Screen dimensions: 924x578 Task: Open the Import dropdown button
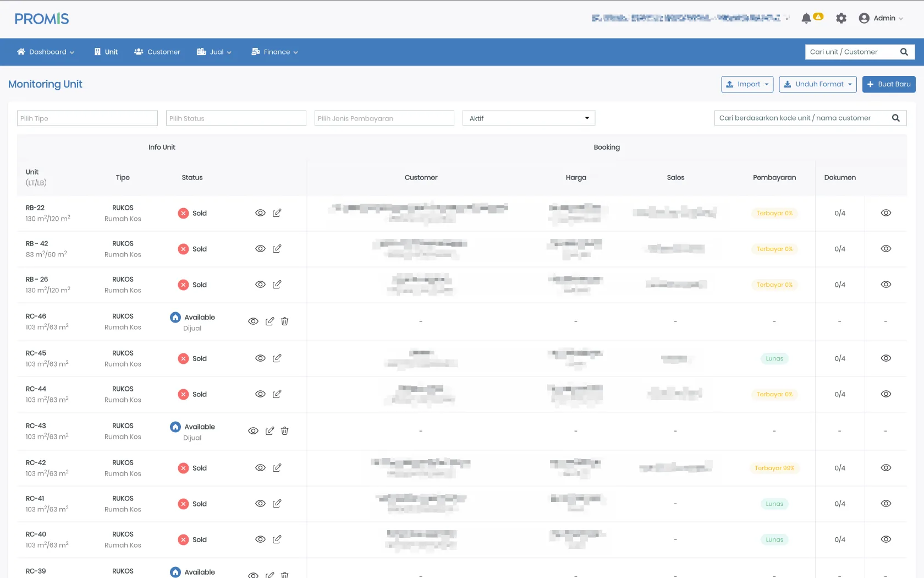pos(747,84)
